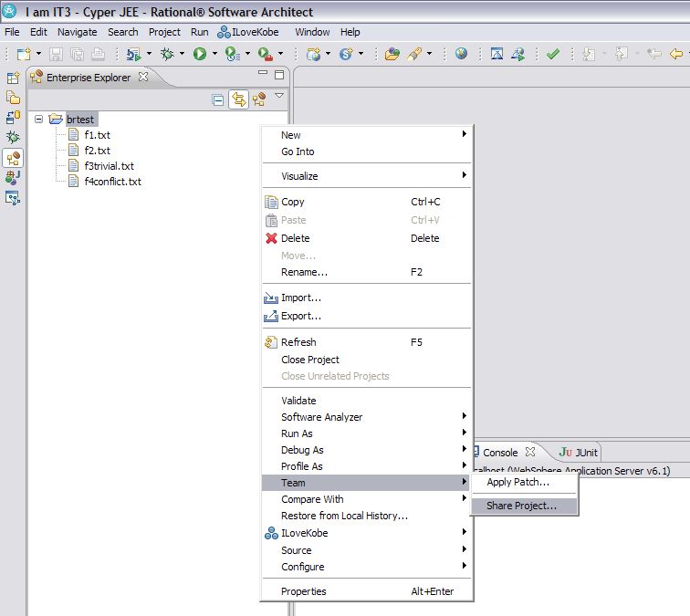Click the web service wizard S icon

point(346,54)
